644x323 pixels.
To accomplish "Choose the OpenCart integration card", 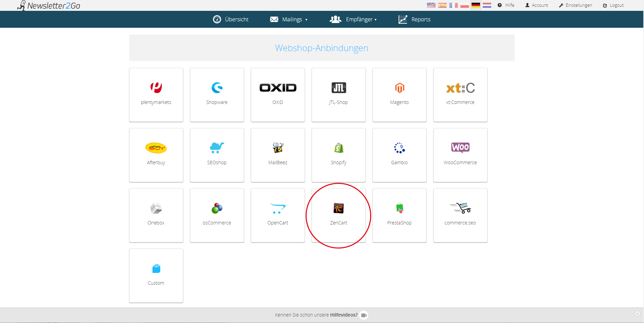I will [x=278, y=215].
